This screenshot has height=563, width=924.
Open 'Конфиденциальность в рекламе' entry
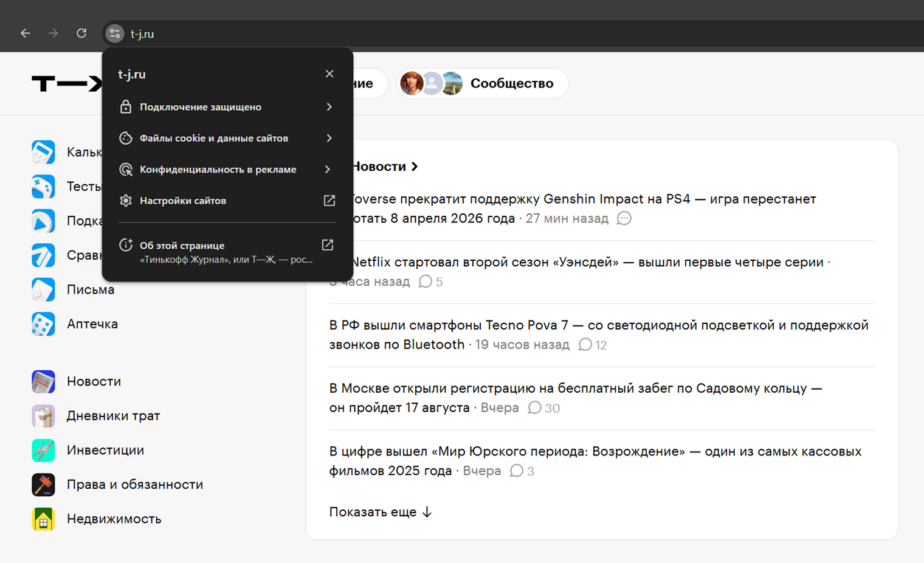point(227,169)
